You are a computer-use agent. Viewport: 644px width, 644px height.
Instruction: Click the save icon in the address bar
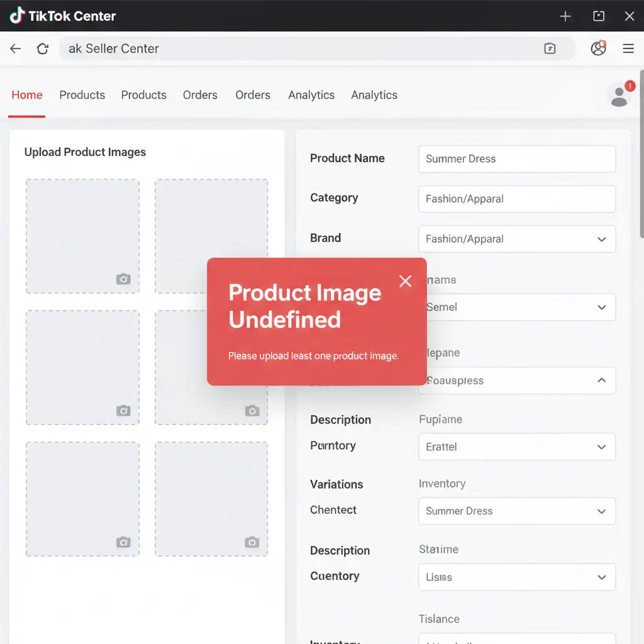(x=550, y=48)
